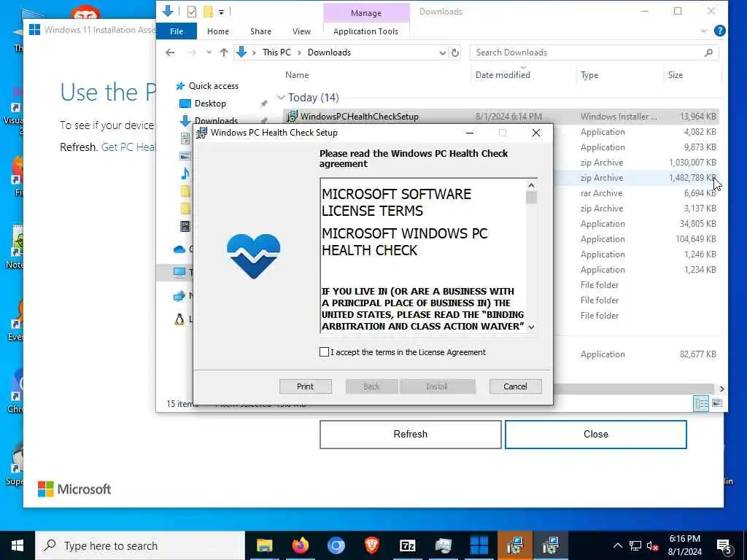
Task: Open Windows 11 Installation Assistant taskbar icon
Action: [x=479, y=545]
